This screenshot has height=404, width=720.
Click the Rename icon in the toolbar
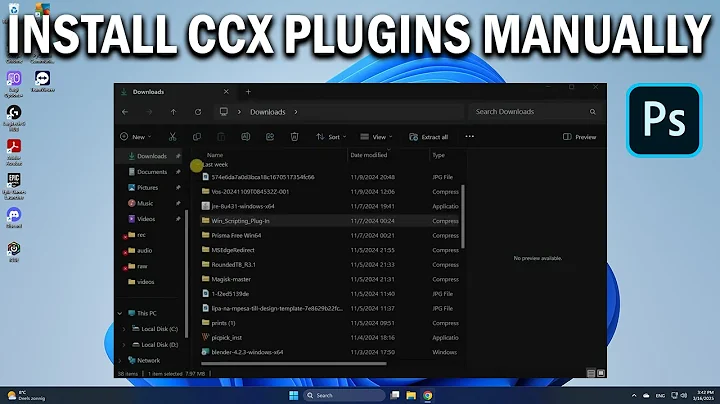click(246, 137)
